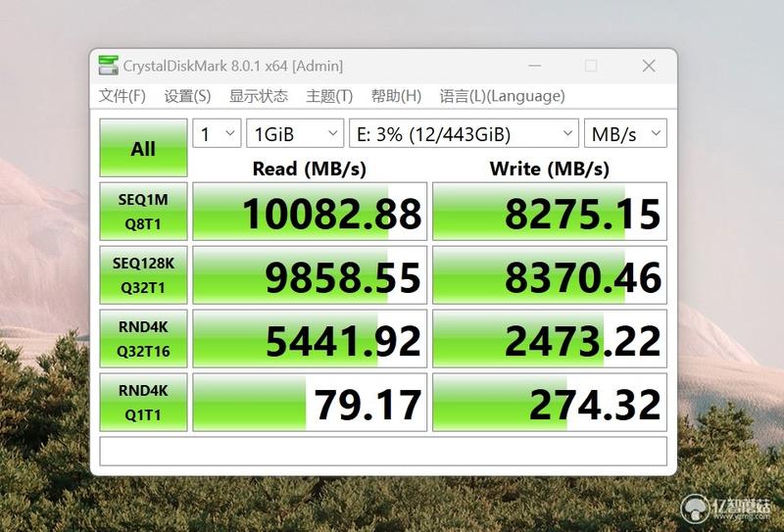This screenshot has height=532, width=784.
Task: Open the 帮助(H) menu
Action: pos(396,95)
